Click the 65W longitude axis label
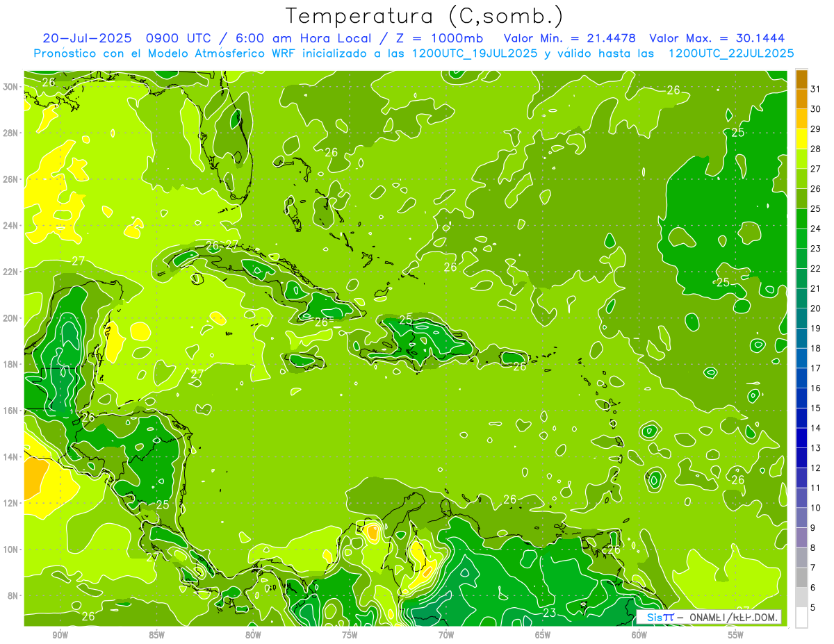 (543, 635)
